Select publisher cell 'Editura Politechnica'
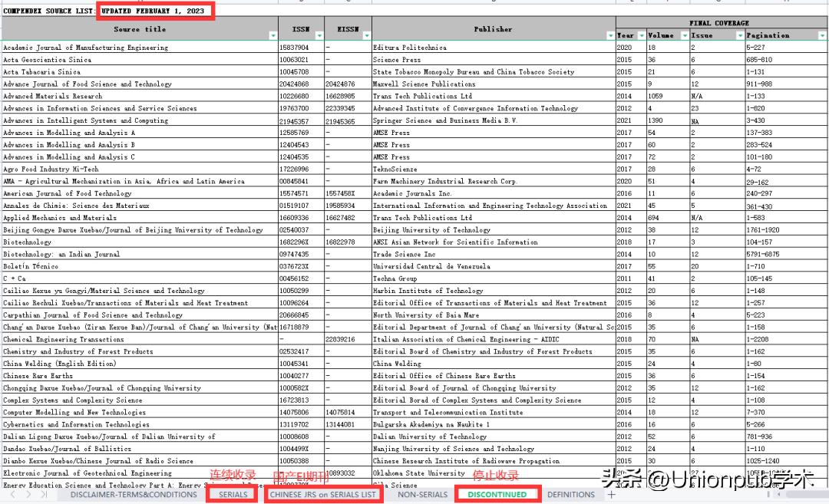 coord(494,48)
